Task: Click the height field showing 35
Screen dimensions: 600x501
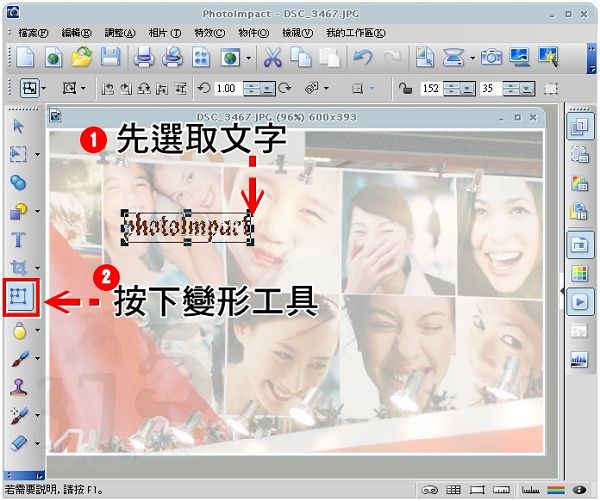Action: (x=491, y=89)
